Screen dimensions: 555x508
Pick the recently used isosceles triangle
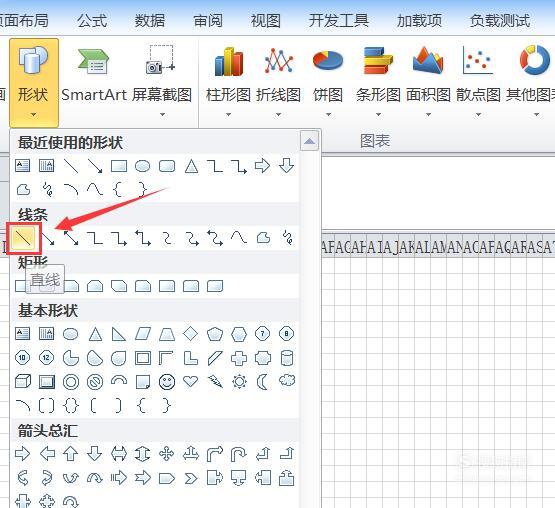click(191, 166)
